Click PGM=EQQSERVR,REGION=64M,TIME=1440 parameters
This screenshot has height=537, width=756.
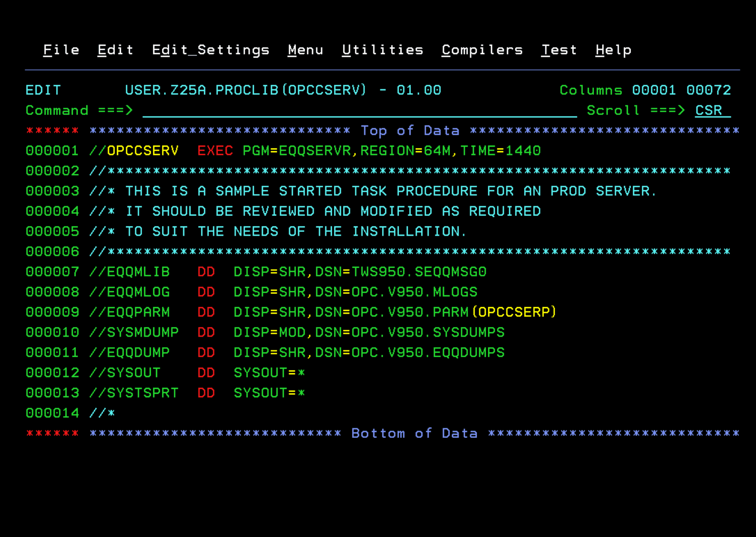pos(392,151)
